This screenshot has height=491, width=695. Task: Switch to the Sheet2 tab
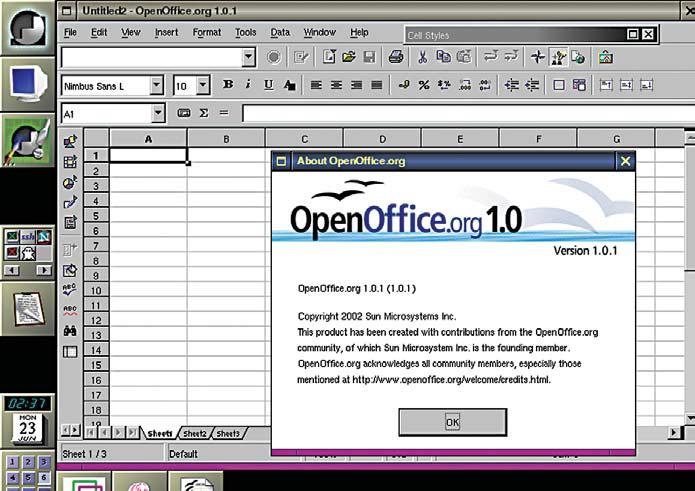pyautogui.click(x=195, y=433)
